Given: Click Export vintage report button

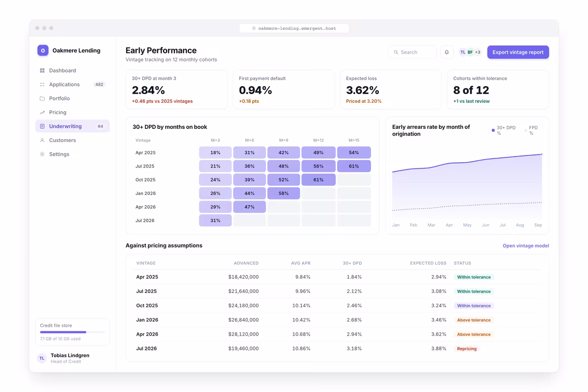Looking at the screenshot, I should (518, 52).
